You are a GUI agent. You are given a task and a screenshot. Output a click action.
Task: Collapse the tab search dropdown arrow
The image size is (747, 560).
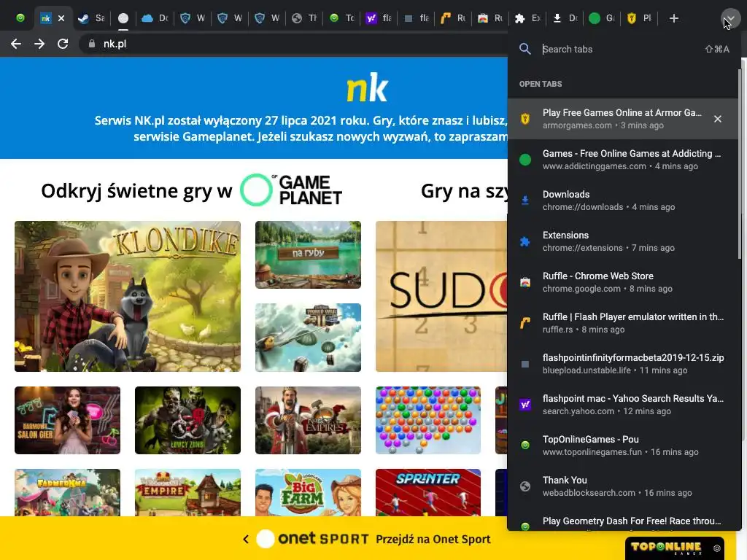731,18
